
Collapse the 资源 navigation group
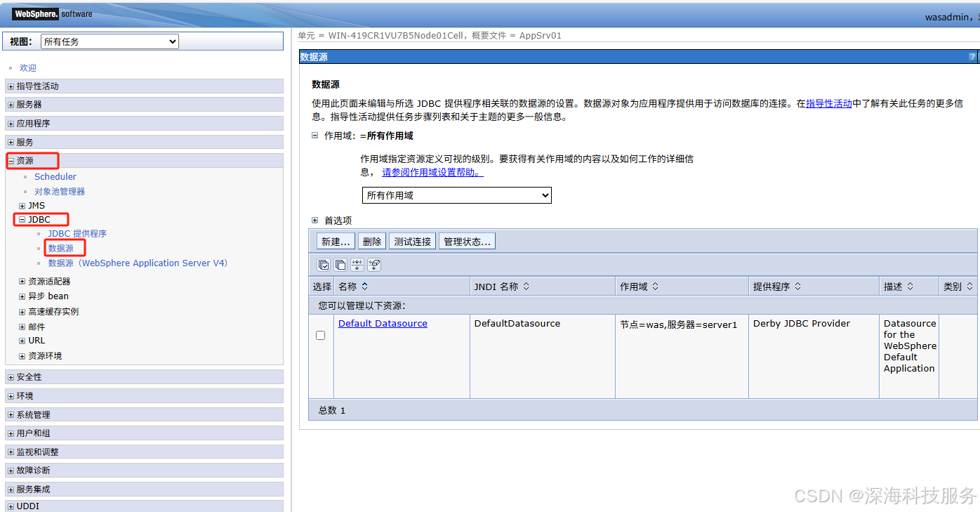(11, 161)
